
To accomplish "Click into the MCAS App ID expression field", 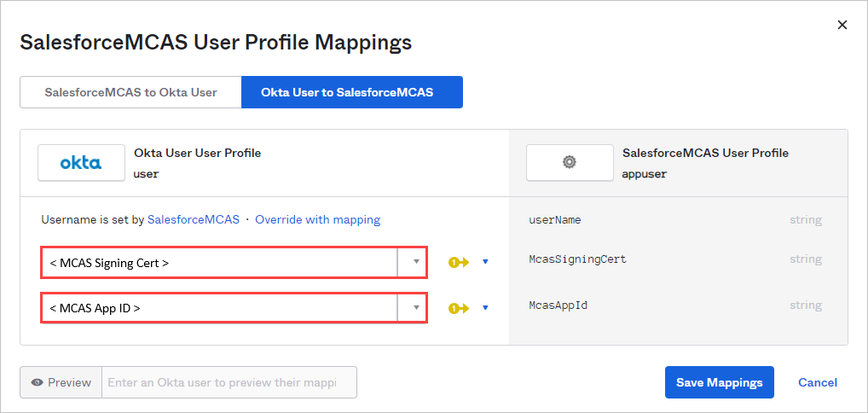I will pos(219,308).
